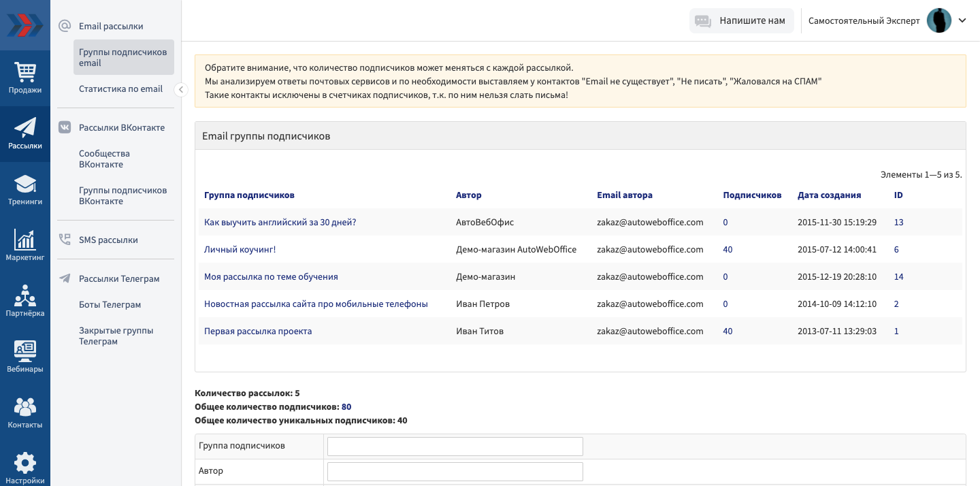Open the Личный коучинг! subscriber group link
This screenshot has height=486, width=980.
[240, 249]
